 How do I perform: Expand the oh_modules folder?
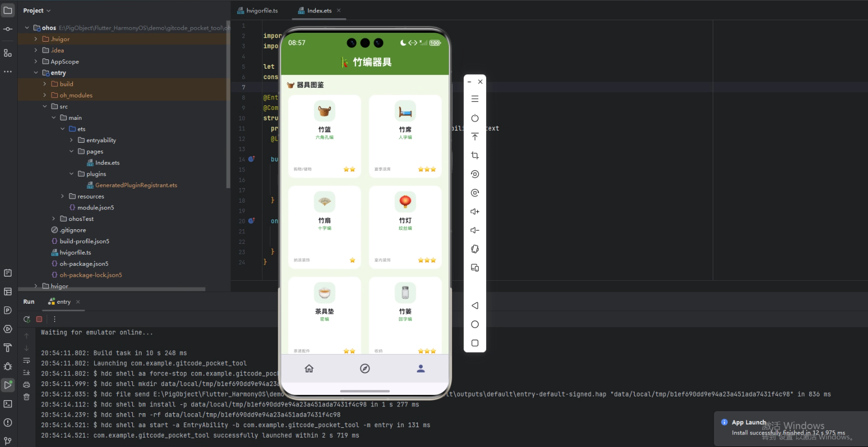tap(44, 95)
